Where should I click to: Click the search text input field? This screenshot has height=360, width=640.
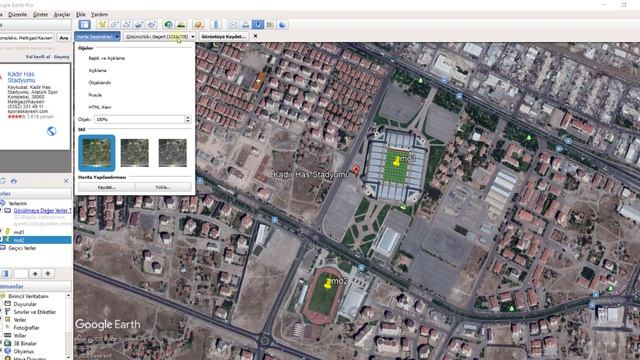27,38
